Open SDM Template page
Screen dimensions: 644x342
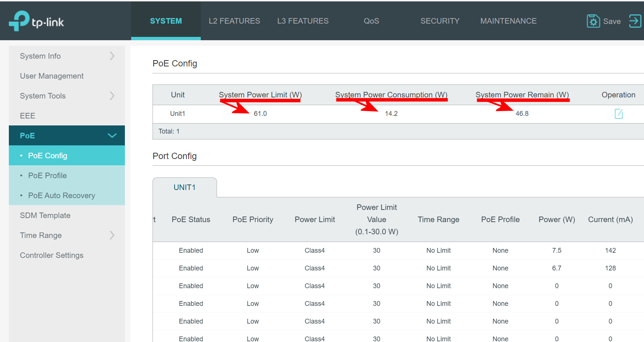[67, 215]
